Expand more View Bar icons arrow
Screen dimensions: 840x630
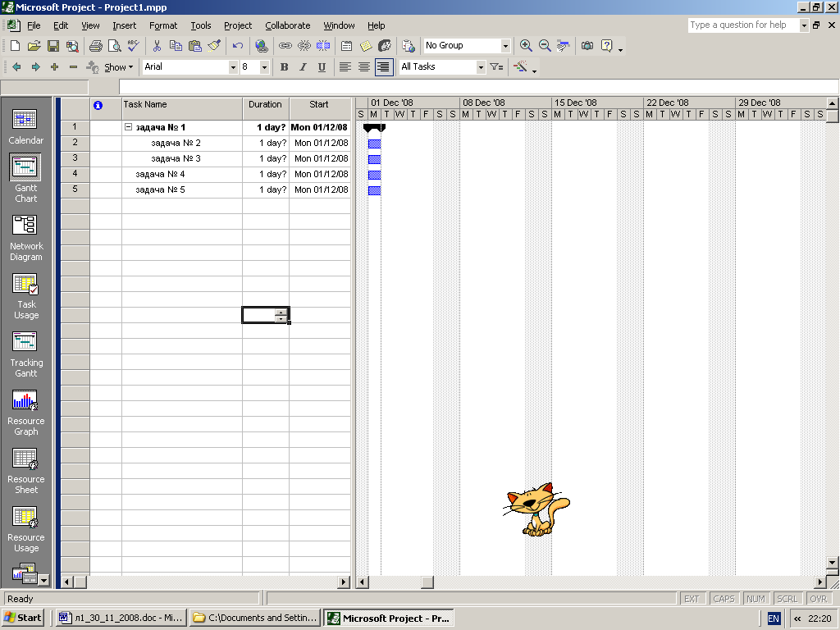pos(44,580)
